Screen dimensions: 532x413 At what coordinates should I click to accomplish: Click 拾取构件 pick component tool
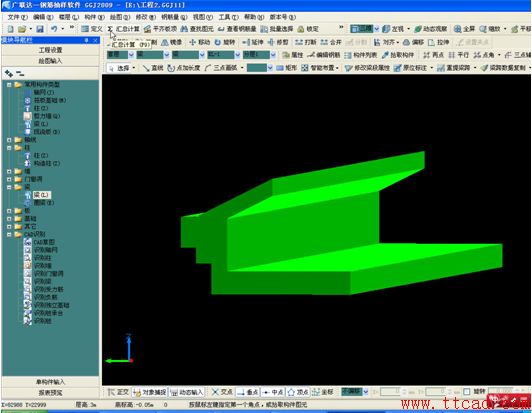[x=398, y=55]
